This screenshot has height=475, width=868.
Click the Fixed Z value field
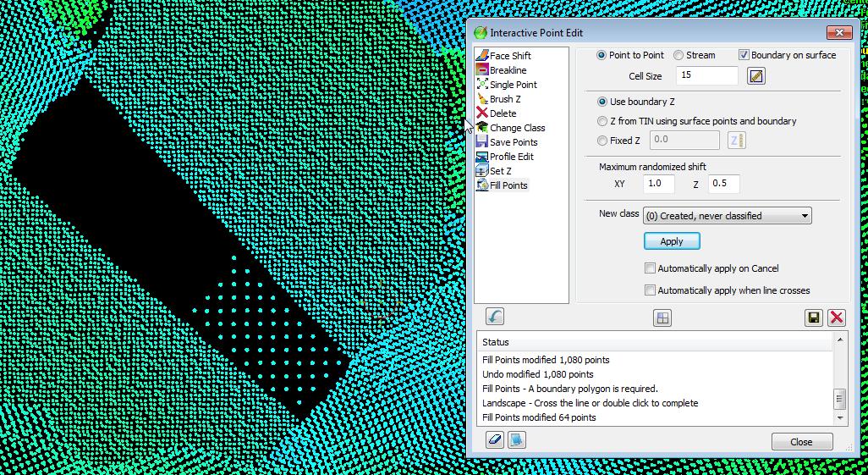point(685,141)
